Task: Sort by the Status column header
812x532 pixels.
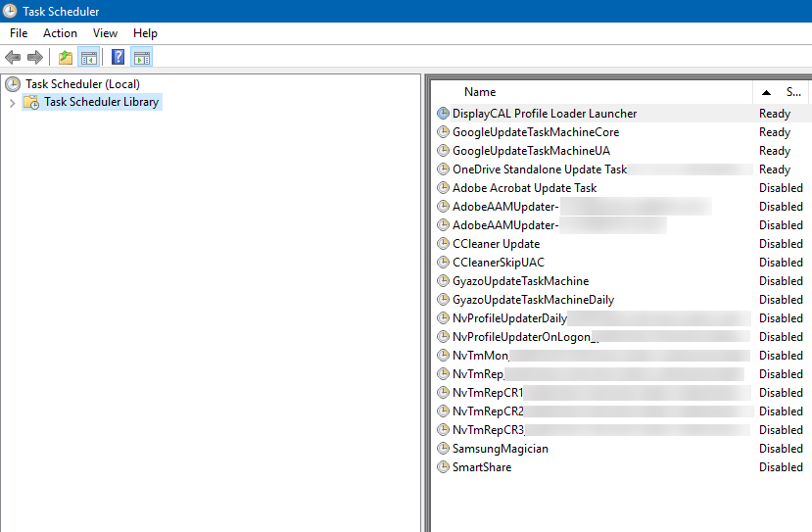Action: tap(793, 92)
